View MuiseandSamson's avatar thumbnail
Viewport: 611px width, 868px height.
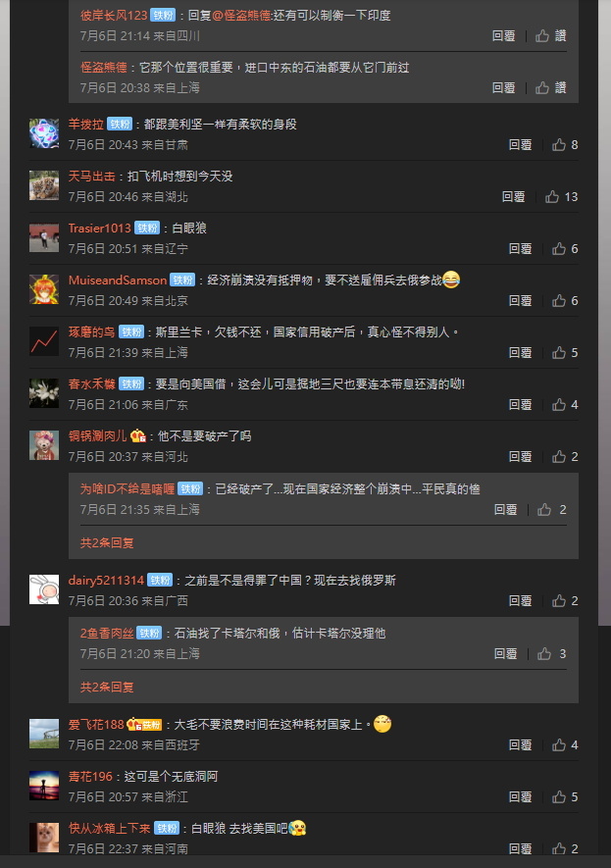[44, 289]
